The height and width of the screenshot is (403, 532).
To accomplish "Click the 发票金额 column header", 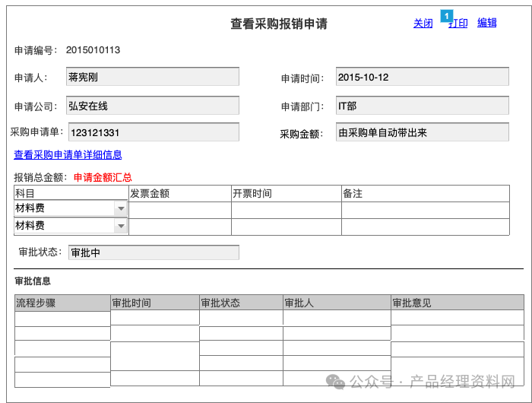I will pyautogui.click(x=180, y=194).
